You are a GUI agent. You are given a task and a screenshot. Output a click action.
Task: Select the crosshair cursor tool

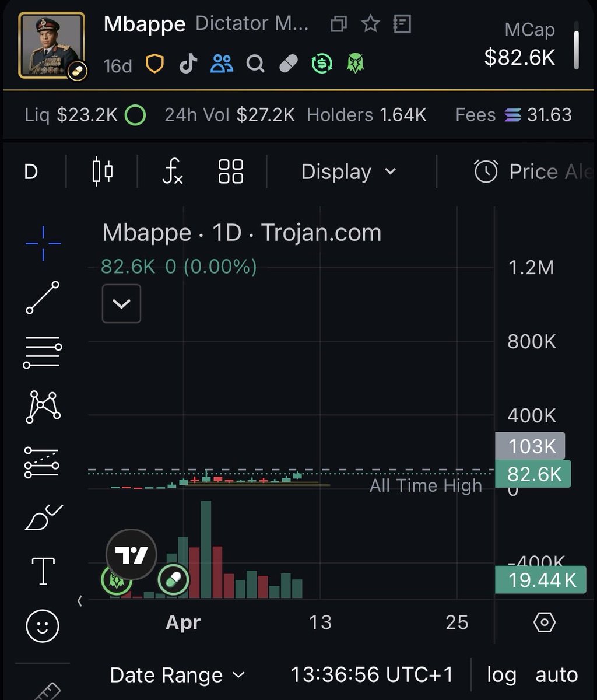pyautogui.click(x=43, y=244)
